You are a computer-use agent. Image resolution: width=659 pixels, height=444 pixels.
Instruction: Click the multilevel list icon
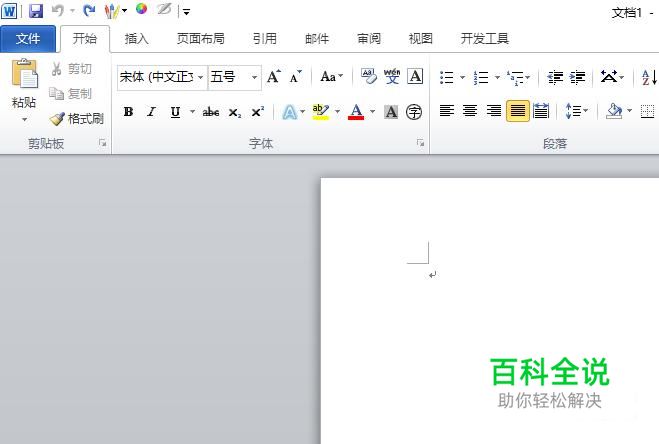[515, 77]
